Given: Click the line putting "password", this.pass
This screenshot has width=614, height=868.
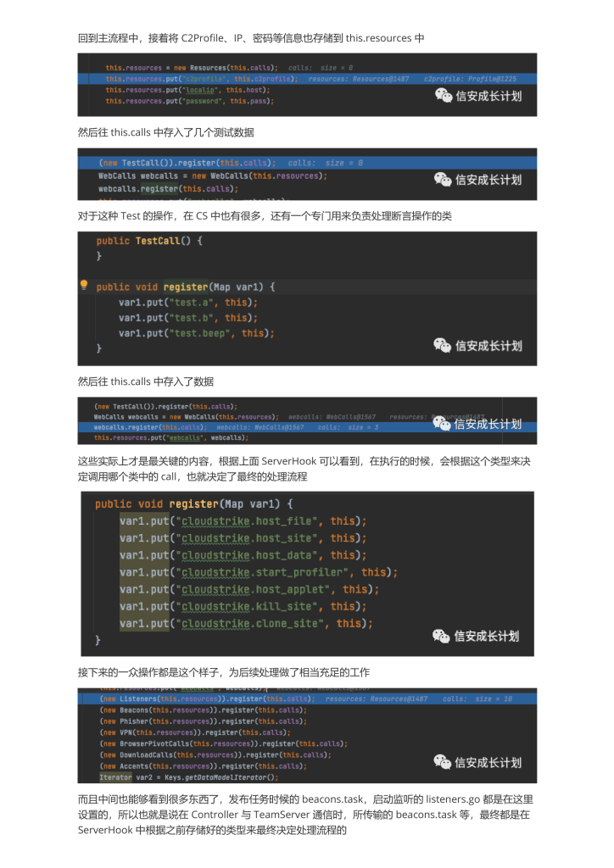Looking at the screenshot, I should click(189, 102).
